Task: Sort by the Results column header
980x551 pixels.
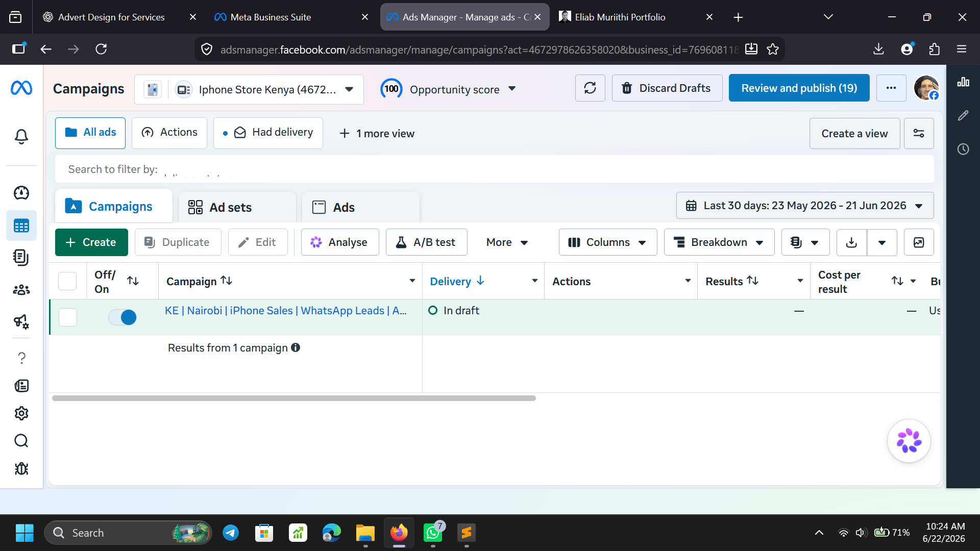Action: [x=732, y=281]
